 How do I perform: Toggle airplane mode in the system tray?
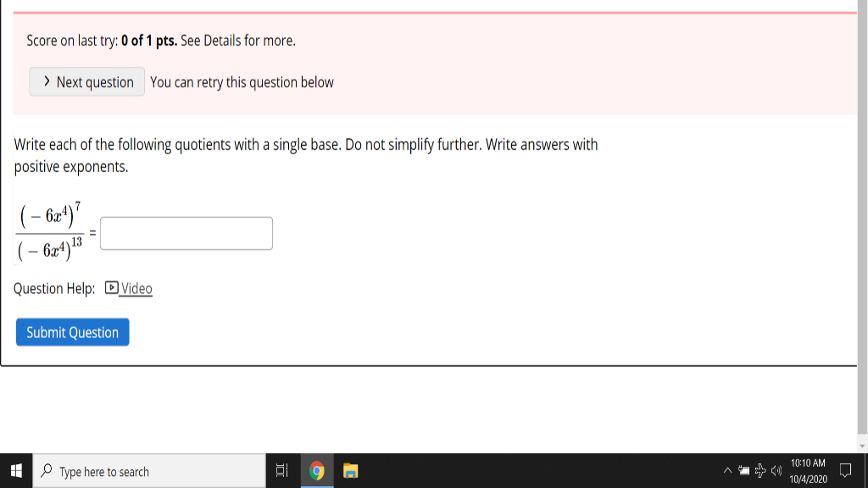(x=759, y=470)
